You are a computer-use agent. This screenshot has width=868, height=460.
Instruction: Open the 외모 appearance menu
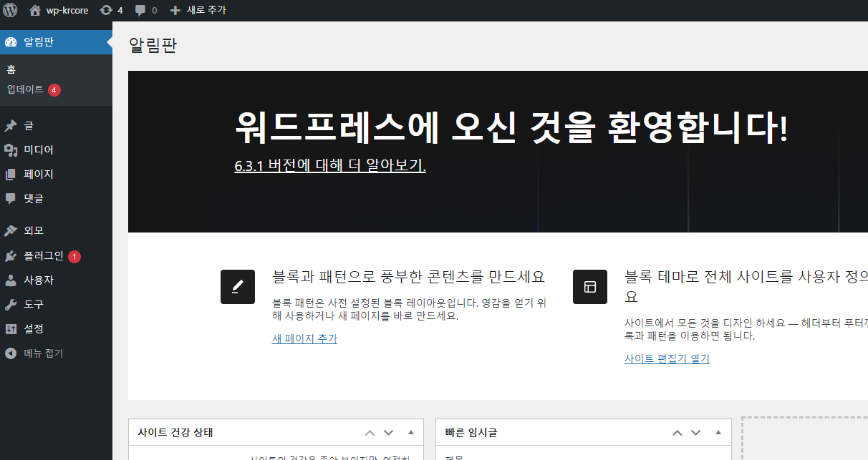tap(56, 231)
